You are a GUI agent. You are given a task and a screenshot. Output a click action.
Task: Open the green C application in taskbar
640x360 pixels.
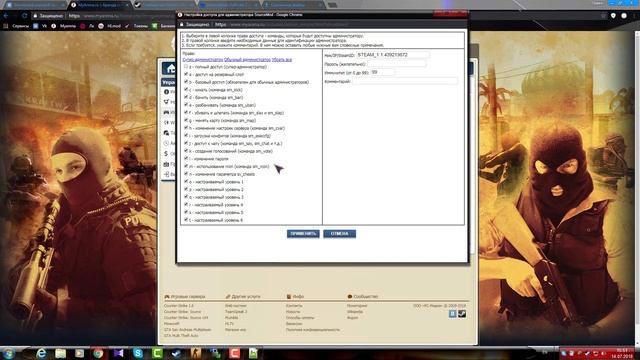157,353
